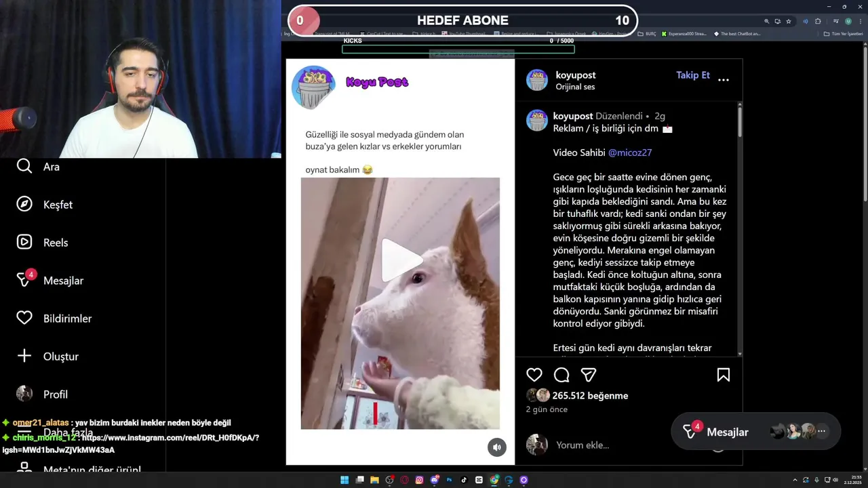The height and width of the screenshot is (488, 868).
Task: Go to Reels in sidebar
Action: coord(42,243)
